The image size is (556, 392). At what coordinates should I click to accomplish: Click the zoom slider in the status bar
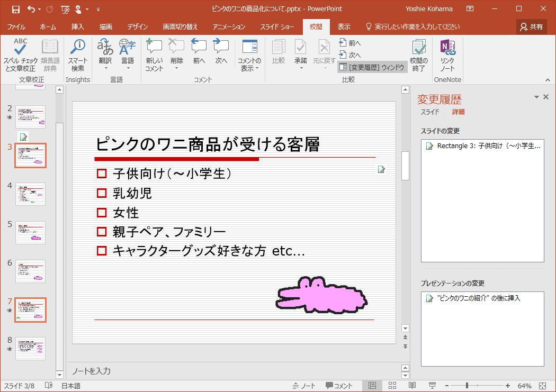click(x=466, y=386)
